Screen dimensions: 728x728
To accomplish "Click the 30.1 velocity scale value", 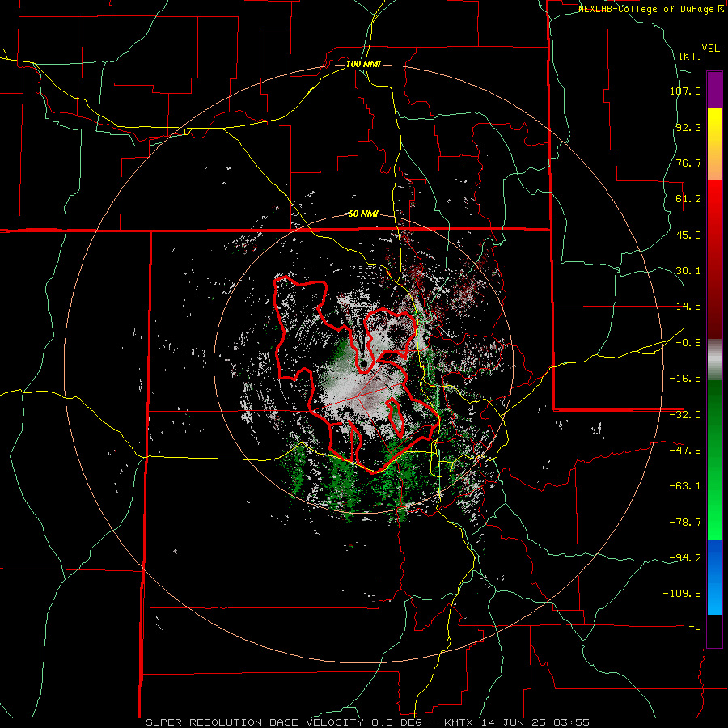I will [688, 271].
